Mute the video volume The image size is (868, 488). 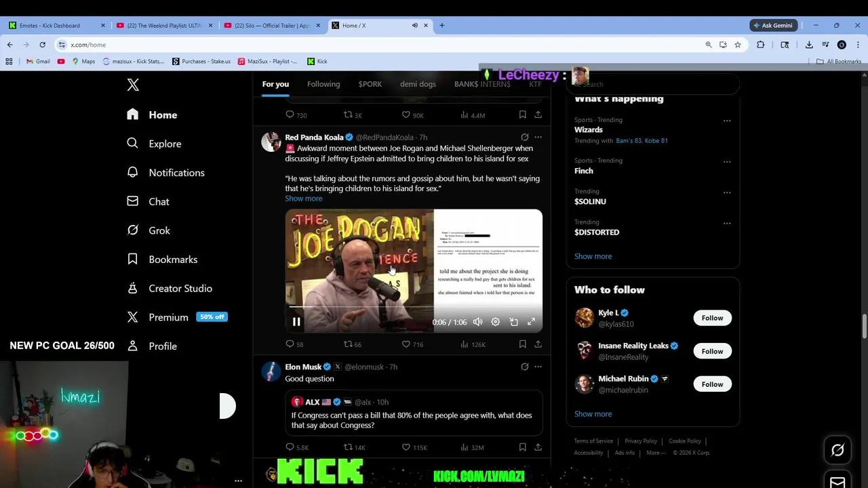pos(477,322)
